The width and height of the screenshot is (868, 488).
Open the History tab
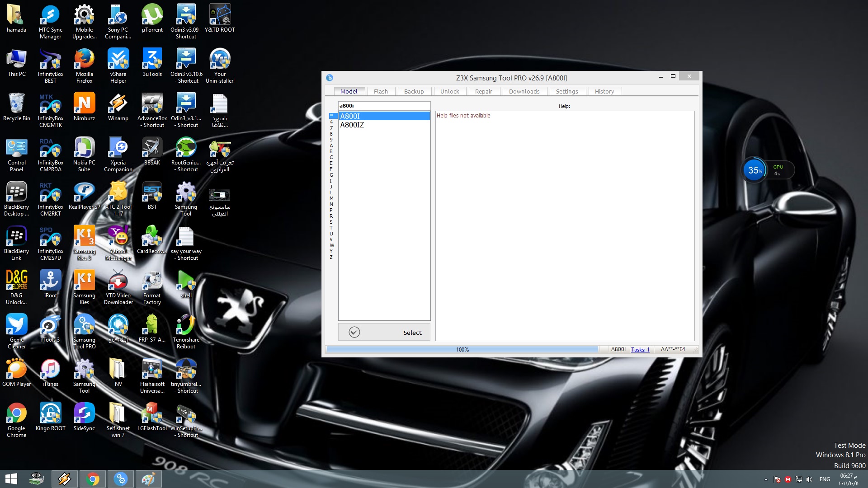tap(604, 91)
